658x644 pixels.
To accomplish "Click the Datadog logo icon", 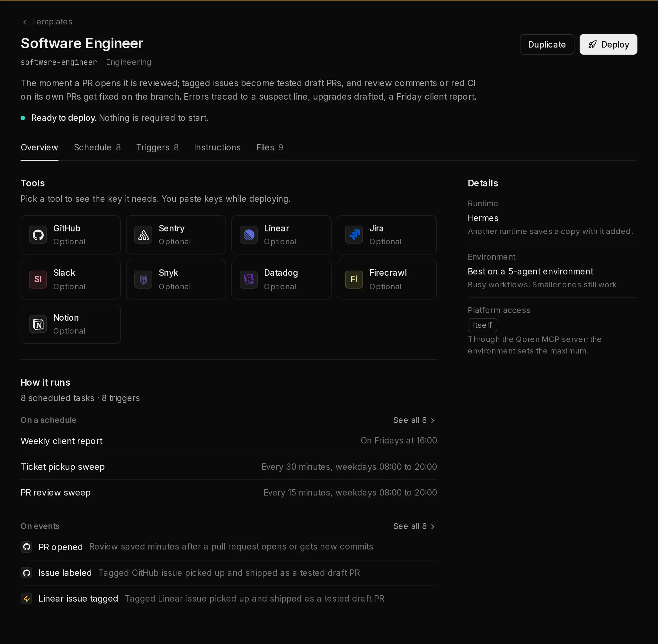I will [249, 279].
